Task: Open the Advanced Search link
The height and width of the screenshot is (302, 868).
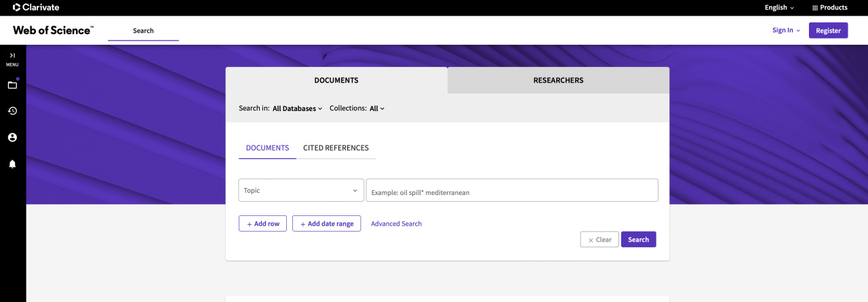Action: 396,223
